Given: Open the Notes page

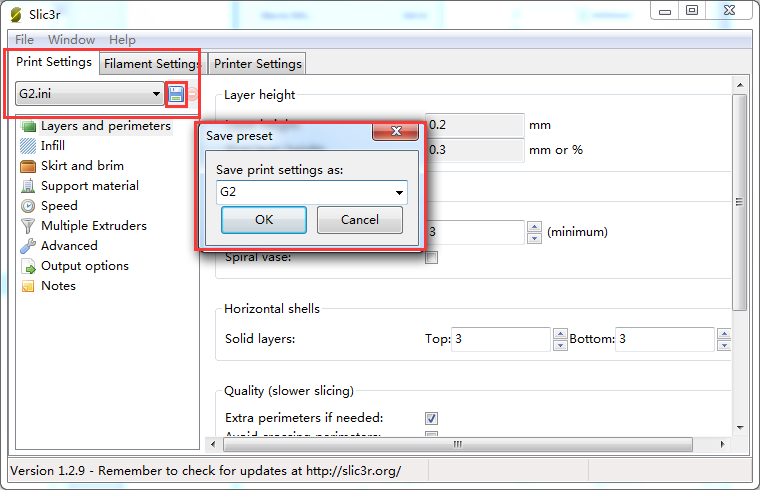Looking at the screenshot, I should pyautogui.click(x=58, y=286).
